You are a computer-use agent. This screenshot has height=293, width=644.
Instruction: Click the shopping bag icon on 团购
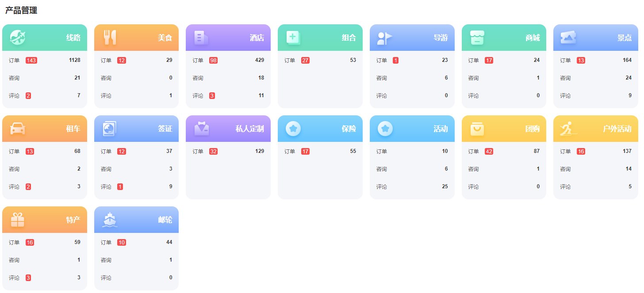pos(477,129)
